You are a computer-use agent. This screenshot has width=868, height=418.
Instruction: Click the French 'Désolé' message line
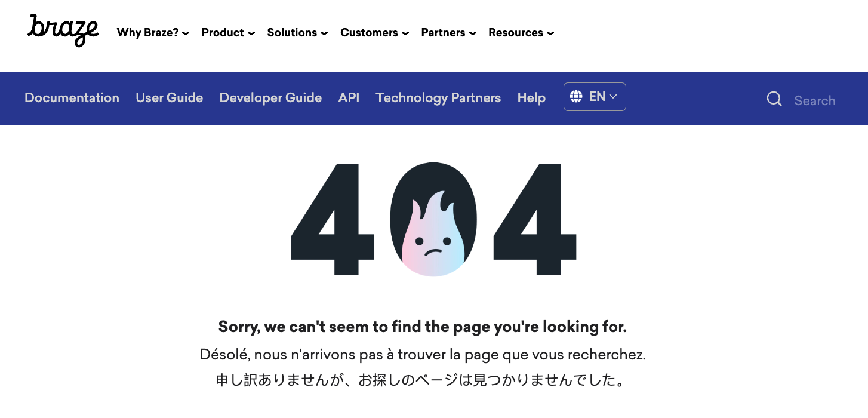point(423,355)
